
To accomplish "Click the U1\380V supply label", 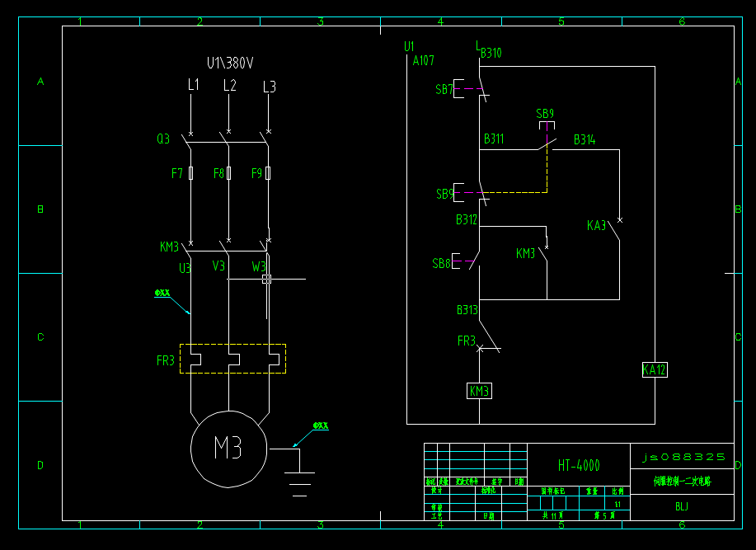I will (230, 63).
